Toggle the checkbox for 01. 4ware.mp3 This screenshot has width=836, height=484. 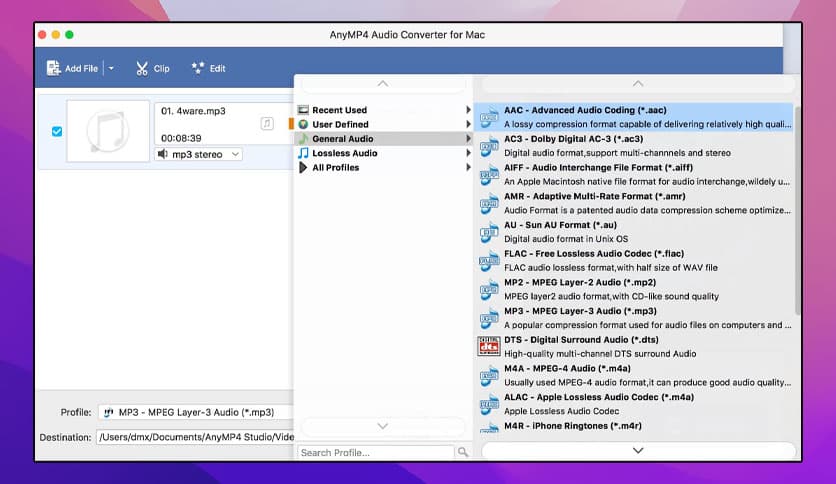pyautogui.click(x=57, y=131)
